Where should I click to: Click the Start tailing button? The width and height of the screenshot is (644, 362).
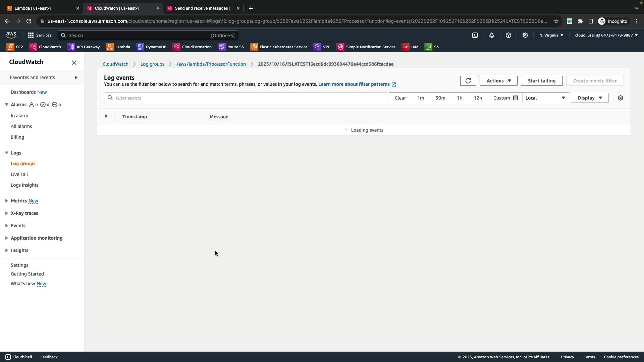[x=541, y=81]
